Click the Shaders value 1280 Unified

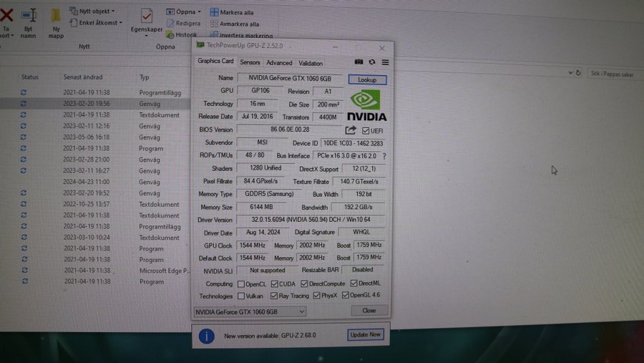(265, 168)
